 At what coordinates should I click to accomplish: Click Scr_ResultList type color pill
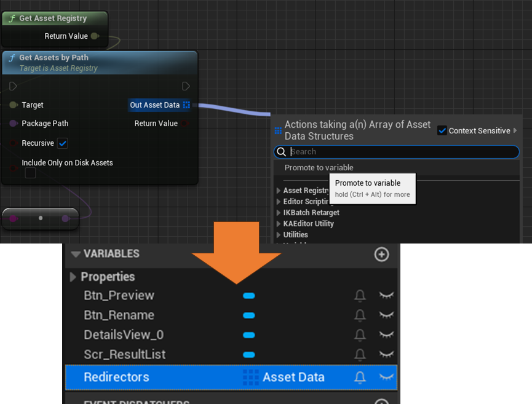coord(249,355)
